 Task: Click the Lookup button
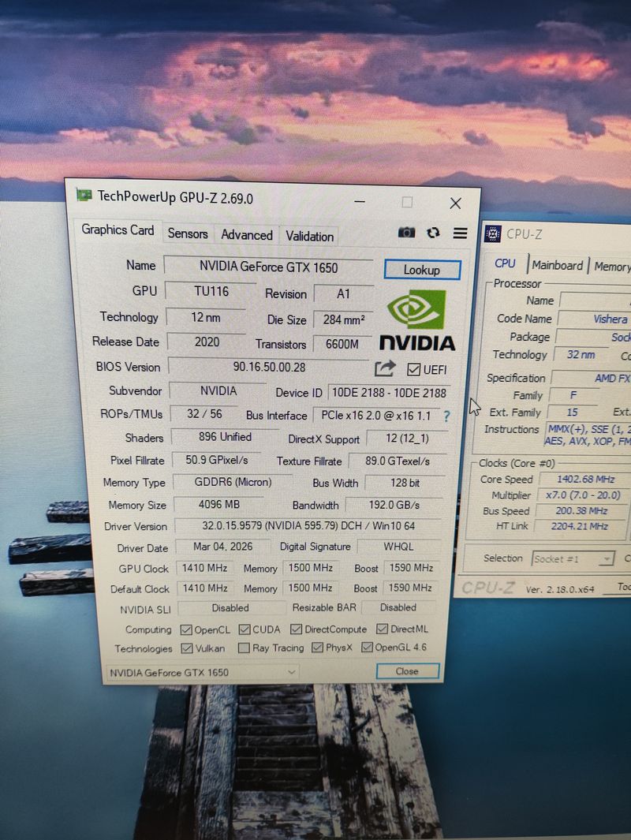(x=422, y=270)
